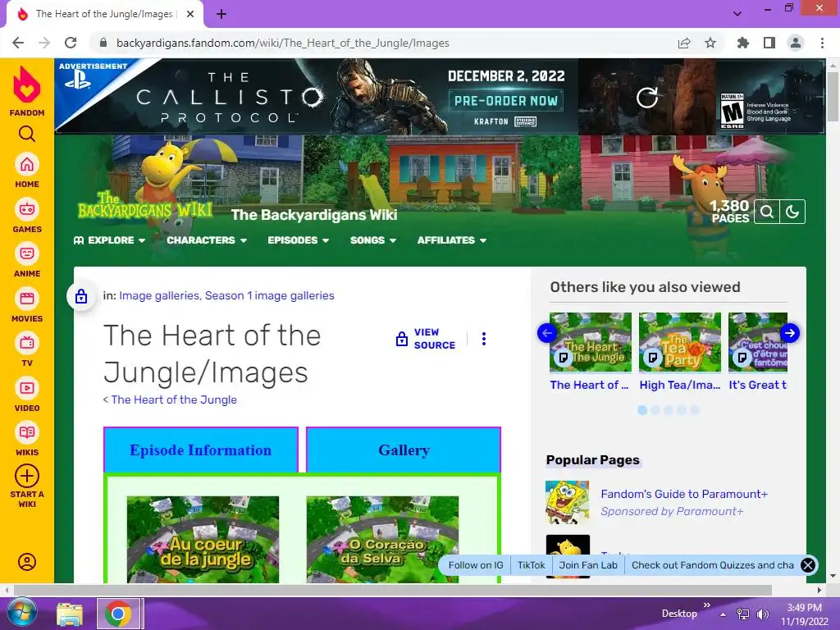Image resolution: width=840 pixels, height=630 pixels.
Task: Open the Windows Start button
Action: coord(21,613)
